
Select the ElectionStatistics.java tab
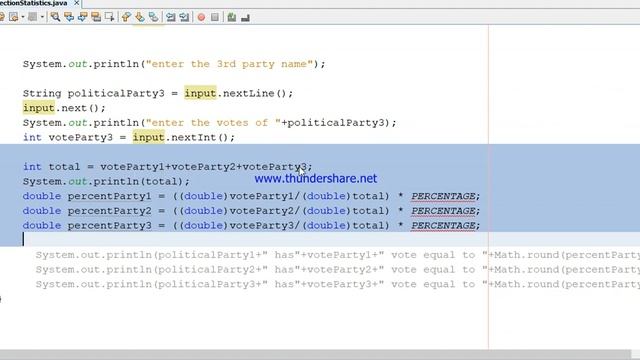[x=35, y=3]
